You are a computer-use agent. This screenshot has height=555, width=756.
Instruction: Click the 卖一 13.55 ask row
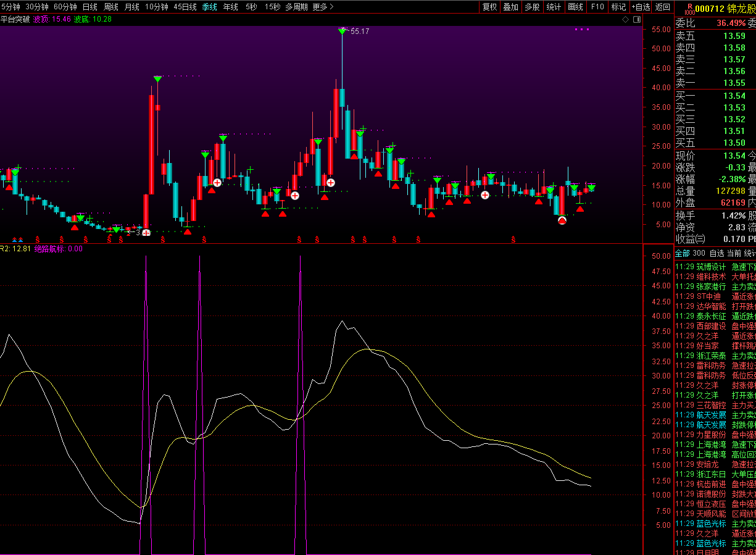click(x=715, y=83)
